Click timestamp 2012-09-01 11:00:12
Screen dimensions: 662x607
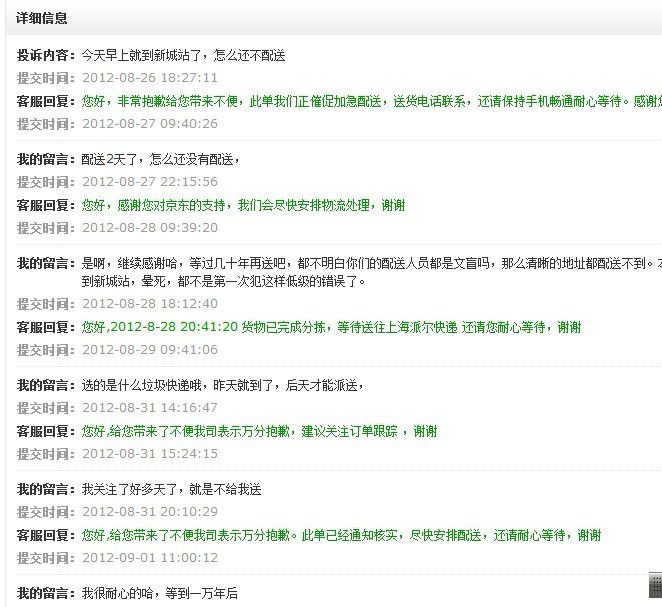[x=150, y=558]
